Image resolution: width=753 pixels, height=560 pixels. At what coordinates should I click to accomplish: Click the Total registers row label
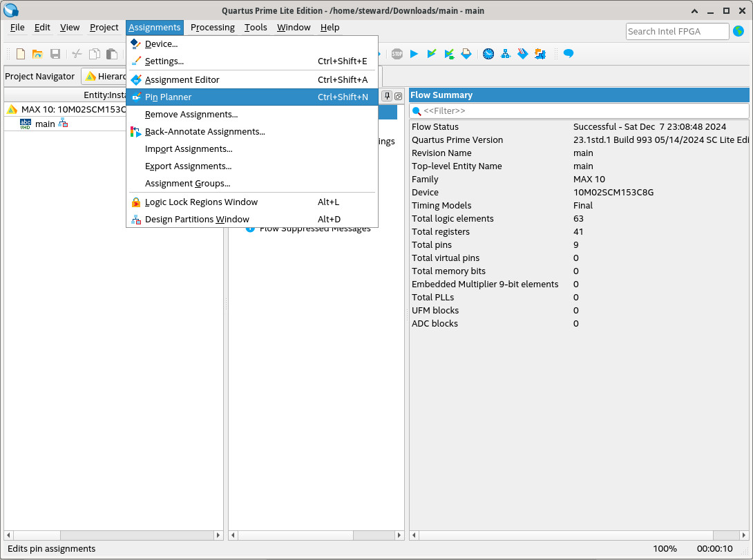pyautogui.click(x=440, y=232)
